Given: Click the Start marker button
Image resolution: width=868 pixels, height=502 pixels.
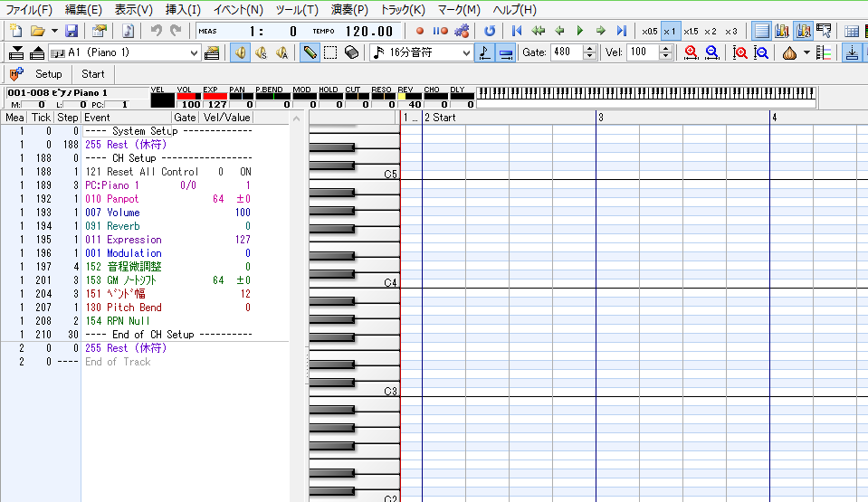Looking at the screenshot, I should tap(93, 74).
